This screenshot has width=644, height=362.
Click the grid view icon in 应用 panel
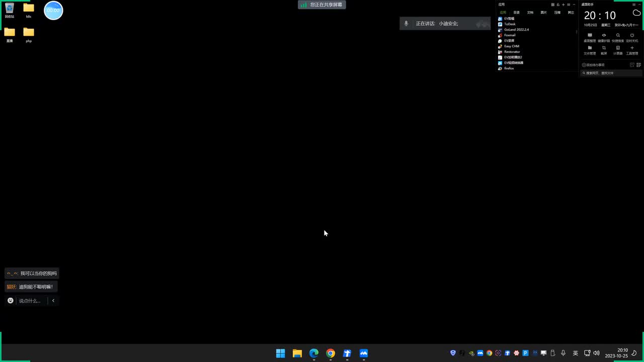click(x=553, y=5)
